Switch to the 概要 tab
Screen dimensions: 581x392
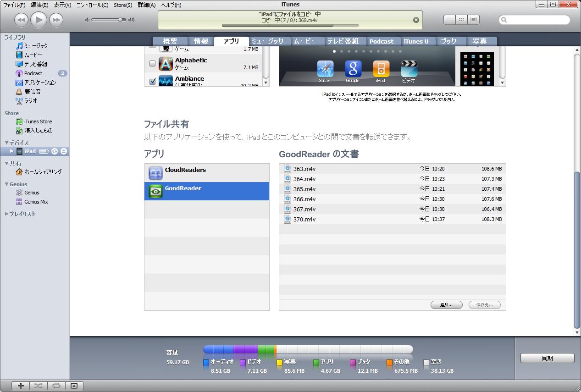(x=170, y=41)
